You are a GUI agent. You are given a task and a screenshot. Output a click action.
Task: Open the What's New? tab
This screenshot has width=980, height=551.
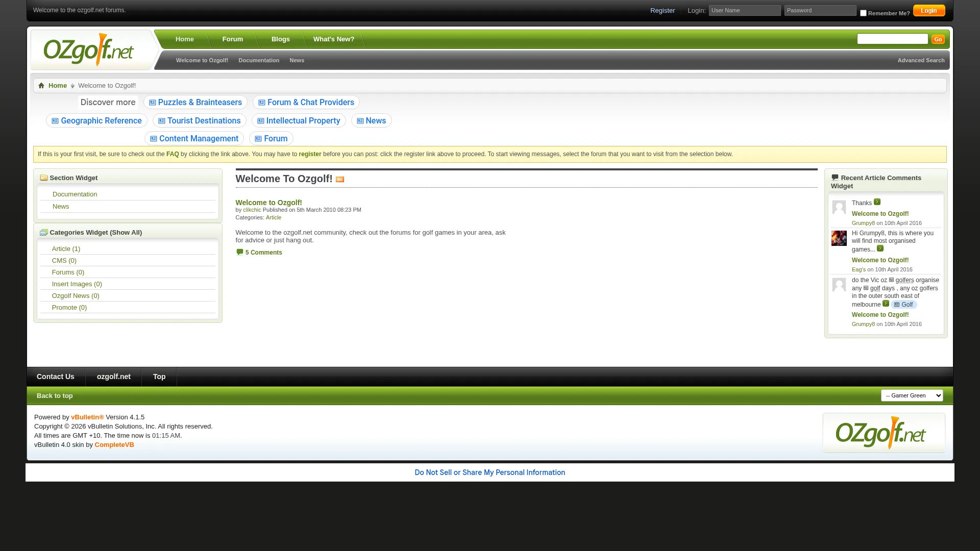click(x=333, y=39)
